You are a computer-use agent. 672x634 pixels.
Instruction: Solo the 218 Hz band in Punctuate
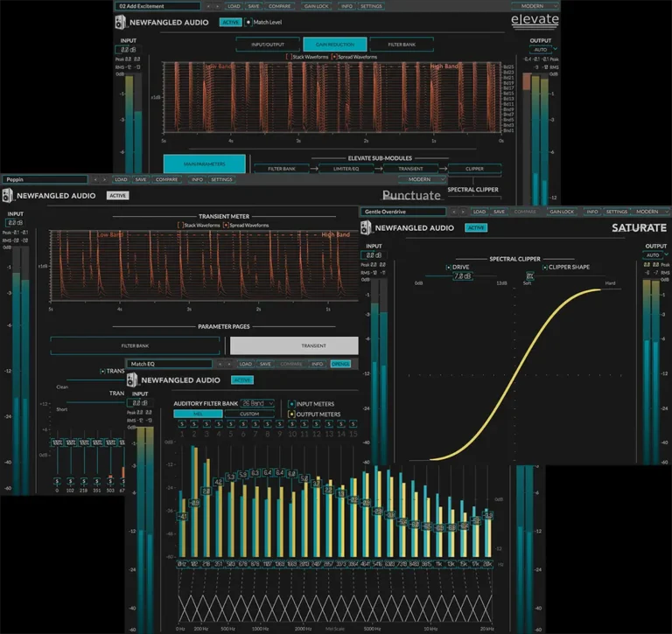(x=84, y=481)
